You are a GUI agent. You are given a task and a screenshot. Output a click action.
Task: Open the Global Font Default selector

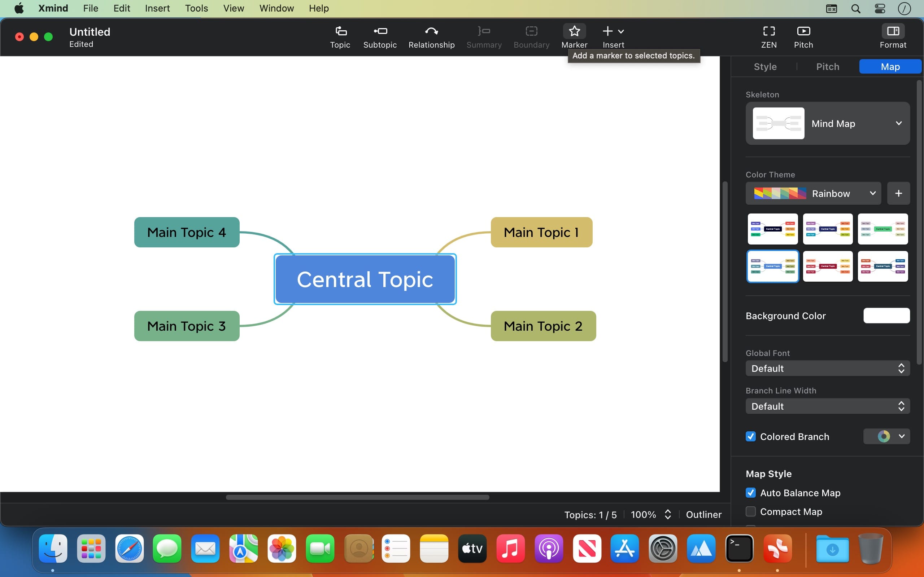(827, 368)
